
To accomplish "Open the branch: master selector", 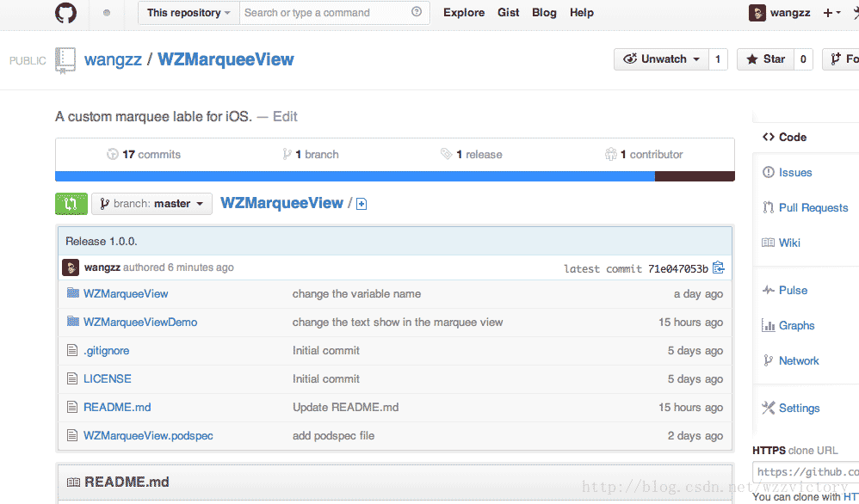I will pos(151,204).
